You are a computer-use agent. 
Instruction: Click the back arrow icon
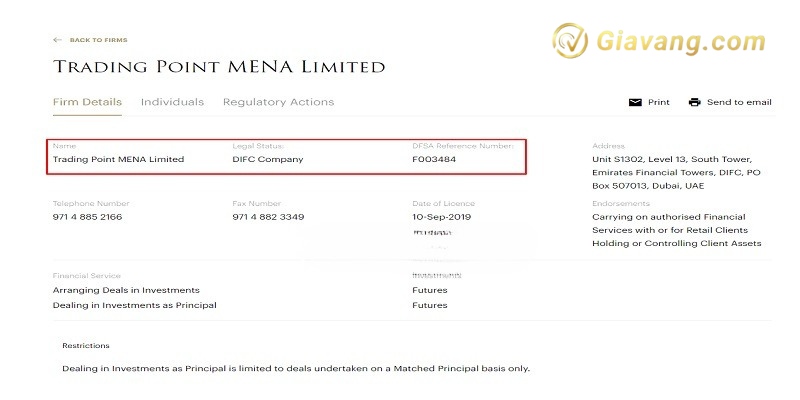click(57, 40)
